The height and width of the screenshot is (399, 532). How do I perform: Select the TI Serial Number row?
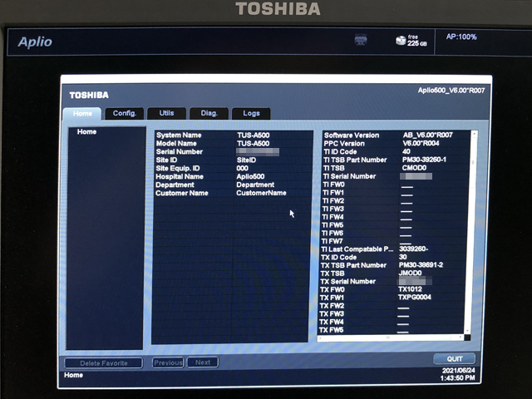tap(396, 176)
